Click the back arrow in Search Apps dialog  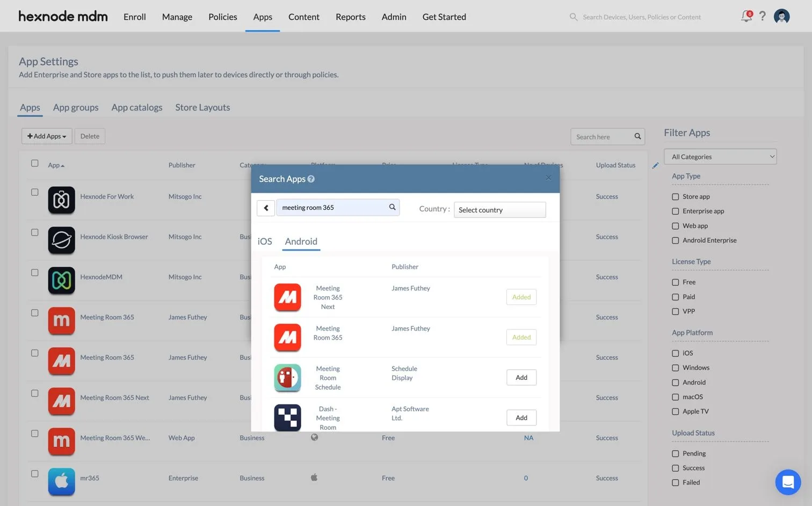pos(266,208)
